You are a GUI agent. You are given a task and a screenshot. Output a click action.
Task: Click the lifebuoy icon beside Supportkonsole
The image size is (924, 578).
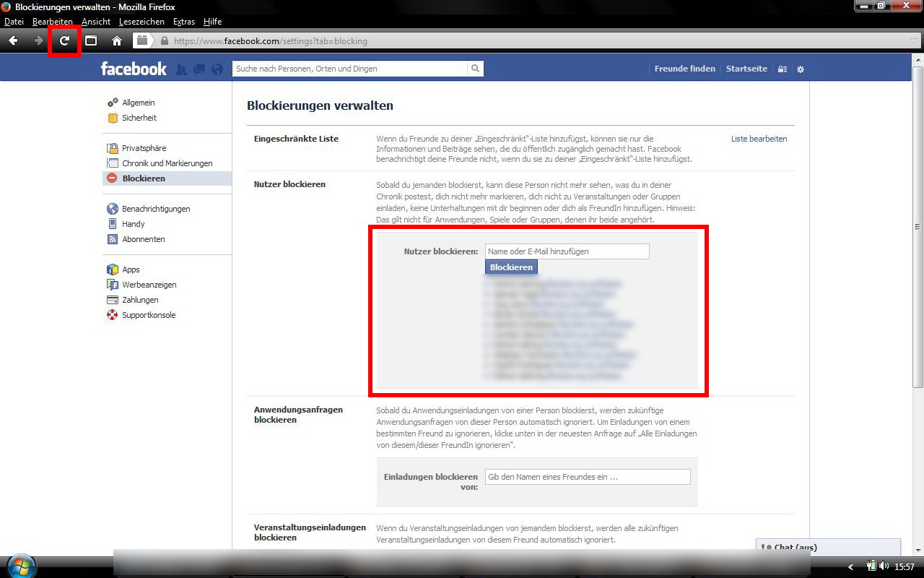click(x=113, y=315)
